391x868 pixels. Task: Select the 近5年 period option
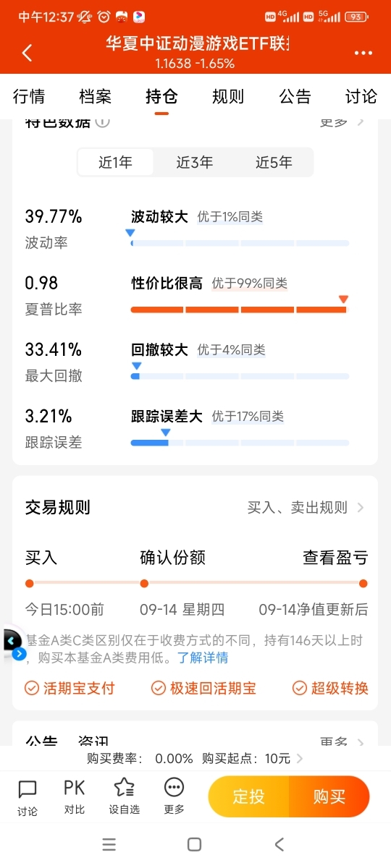pyautogui.click(x=274, y=163)
